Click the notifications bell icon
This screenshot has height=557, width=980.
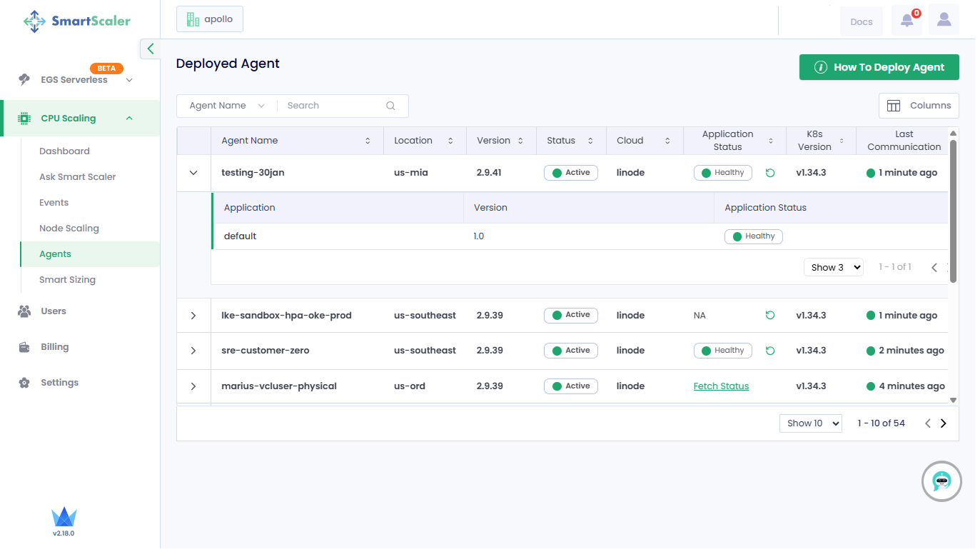(906, 21)
